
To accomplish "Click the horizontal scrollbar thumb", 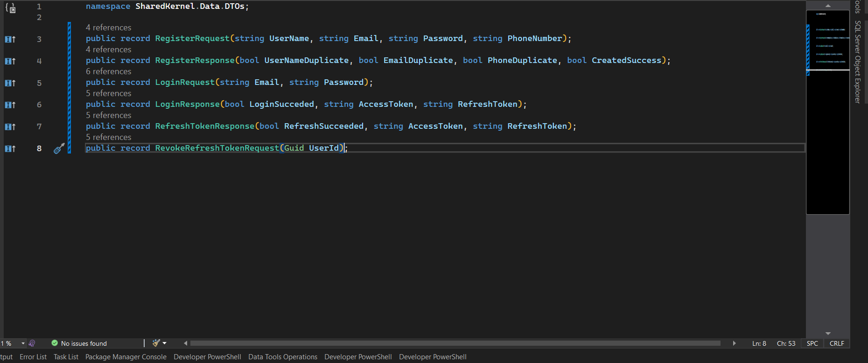I will (455, 343).
